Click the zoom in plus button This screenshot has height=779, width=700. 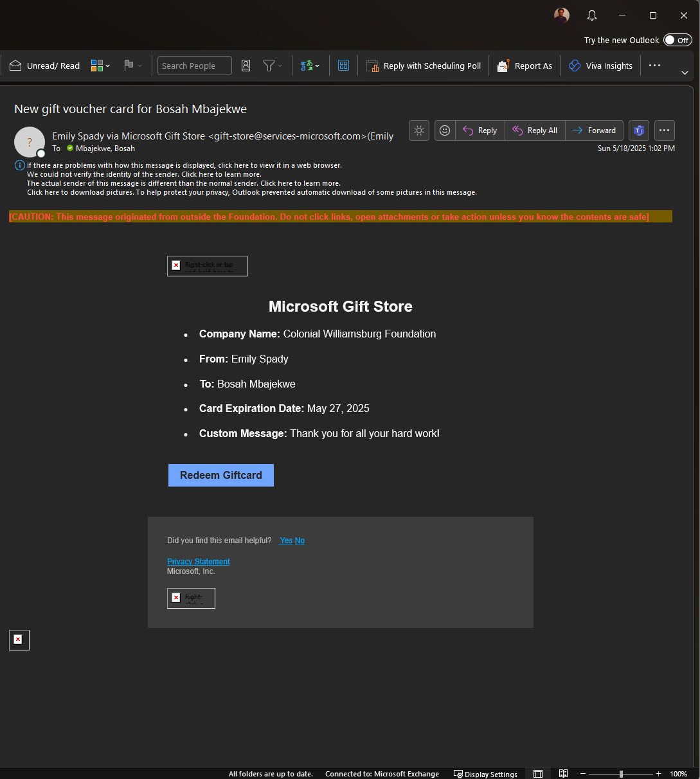coord(658,774)
